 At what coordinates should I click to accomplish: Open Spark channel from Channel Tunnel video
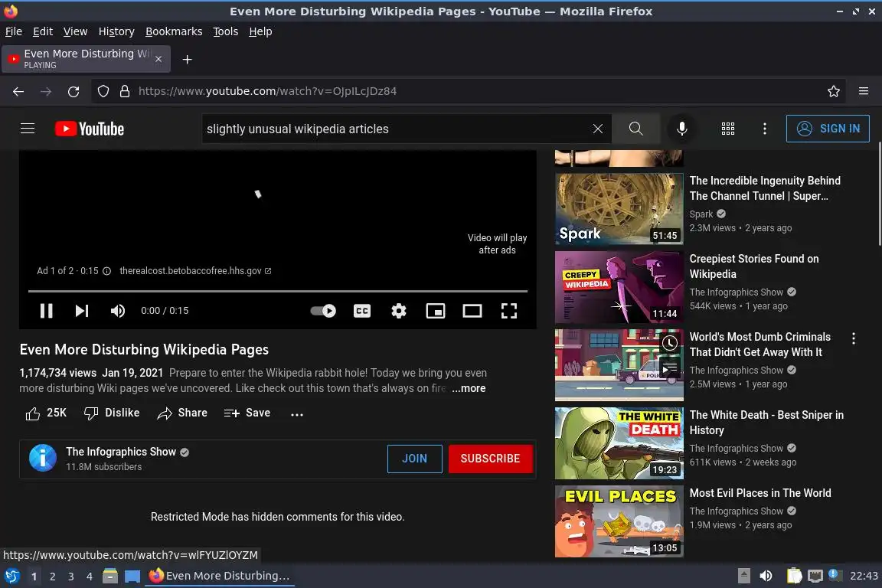tap(701, 214)
